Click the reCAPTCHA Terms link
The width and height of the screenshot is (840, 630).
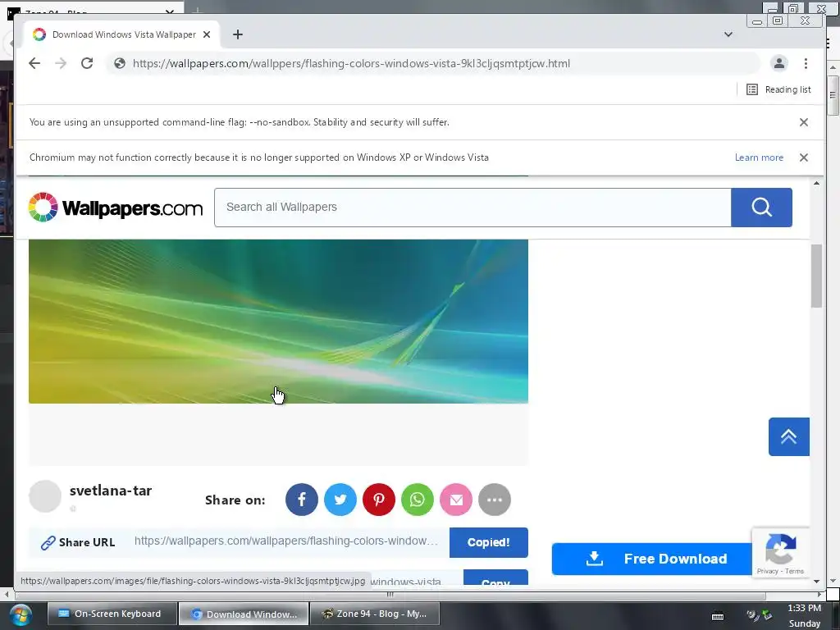(x=794, y=571)
